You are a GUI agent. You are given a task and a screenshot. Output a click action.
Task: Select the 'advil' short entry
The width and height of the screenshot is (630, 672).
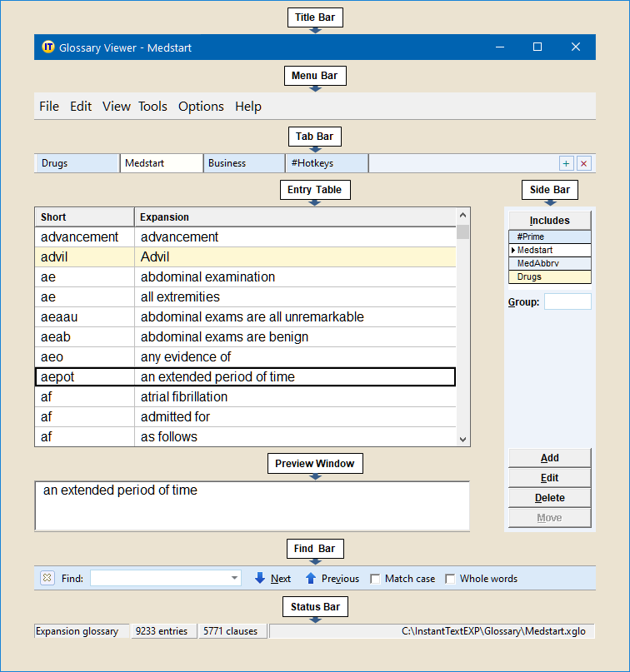pyautogui.click(x=84, y=256)
